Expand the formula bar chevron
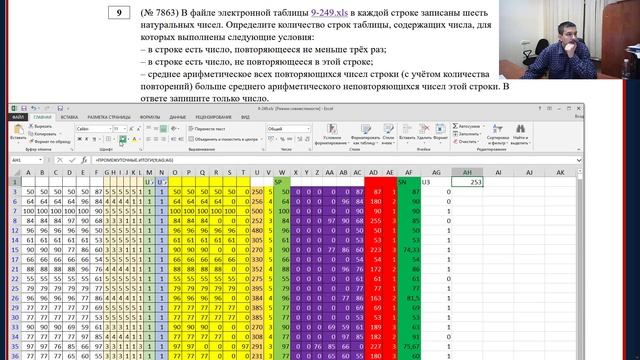Screen dimensions: 640x360 pos(578,160)
